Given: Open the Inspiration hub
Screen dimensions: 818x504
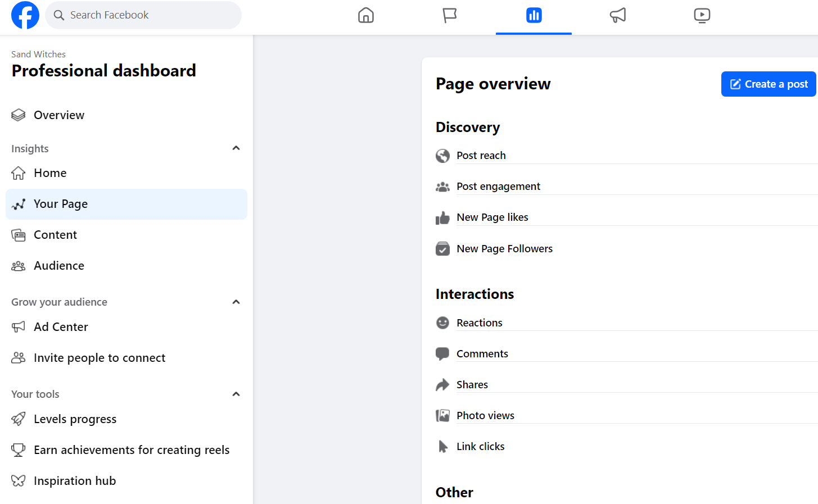Looking at the screenshot, I should click(75, 480).
